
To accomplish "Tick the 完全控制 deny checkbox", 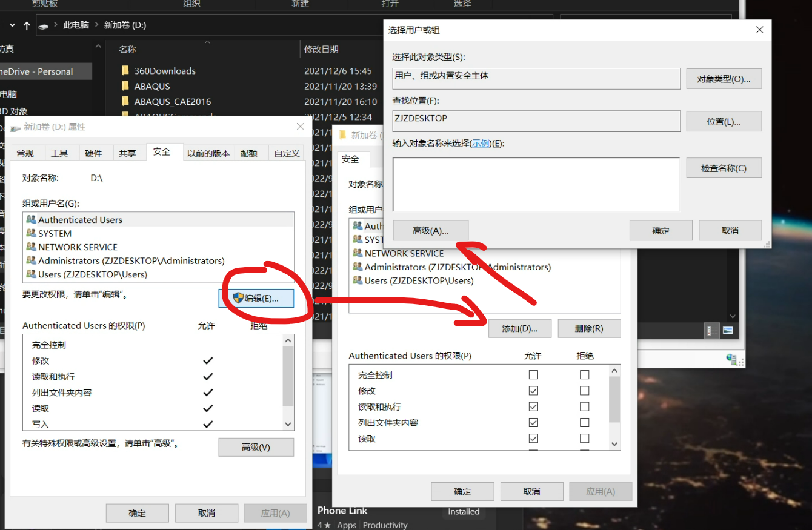I will (x=584, y=375).
